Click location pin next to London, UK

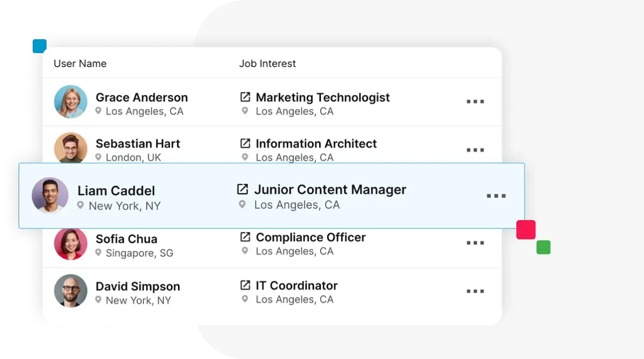click(x=98, y=157)
